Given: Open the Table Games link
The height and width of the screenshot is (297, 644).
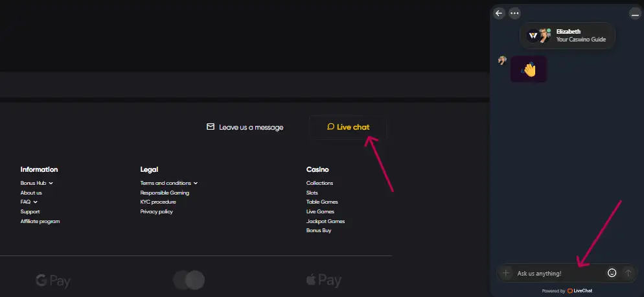Looking at the screenshot, I should pyautogui.click(x=322, y=202).
